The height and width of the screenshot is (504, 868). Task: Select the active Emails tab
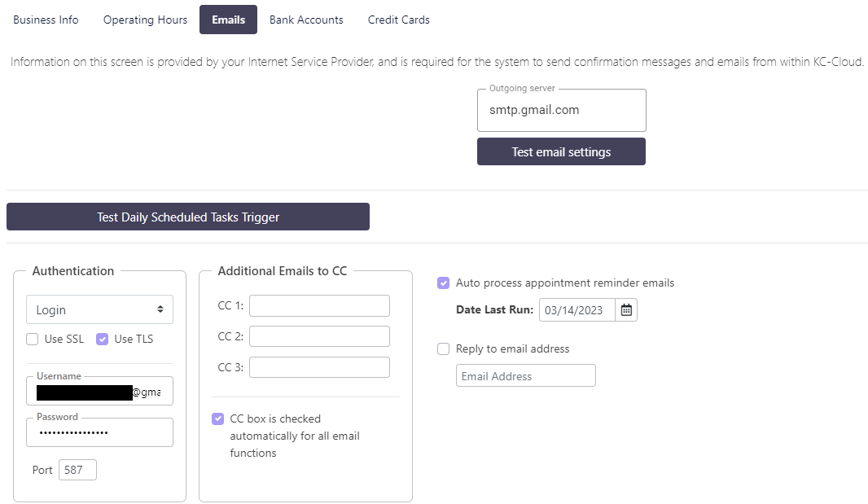click(228, 20)
